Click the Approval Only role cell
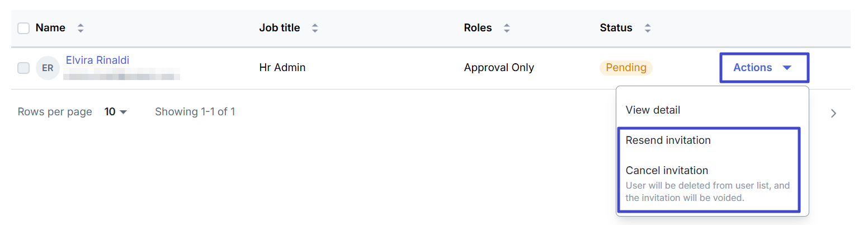 pos(499,68)
